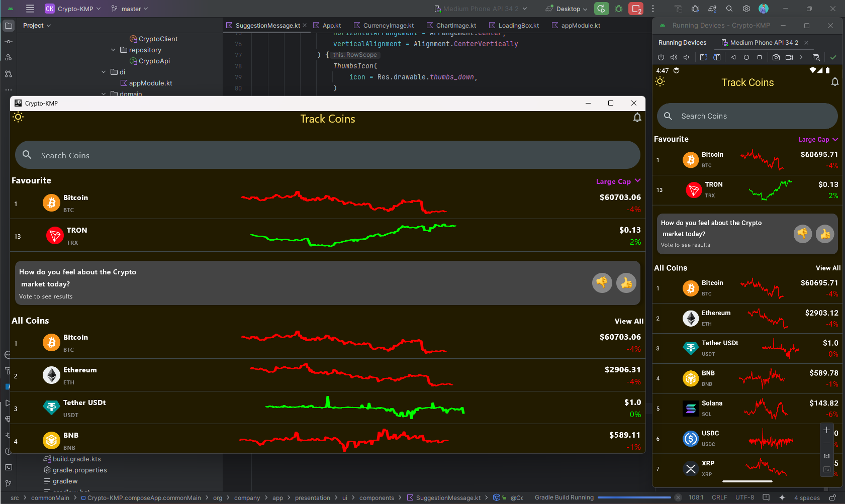Click the user avatar in IDE title bar
Screen dimensions: 845x504
pos(764,9)
